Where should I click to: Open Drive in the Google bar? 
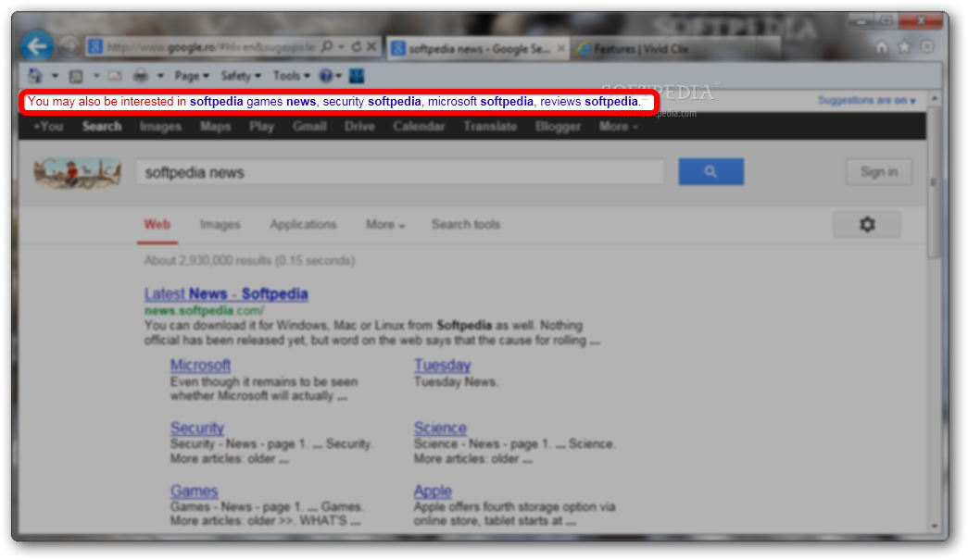(359, 127)
